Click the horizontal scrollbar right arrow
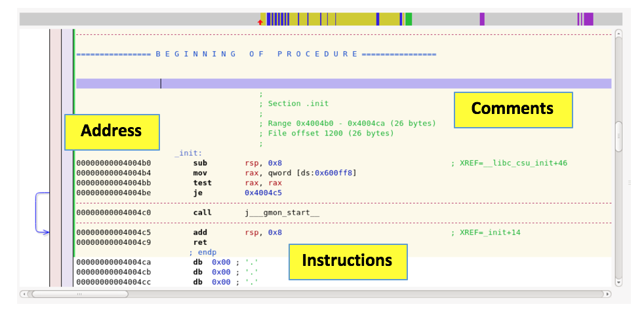The image size is (644, 317). (606, 294)
